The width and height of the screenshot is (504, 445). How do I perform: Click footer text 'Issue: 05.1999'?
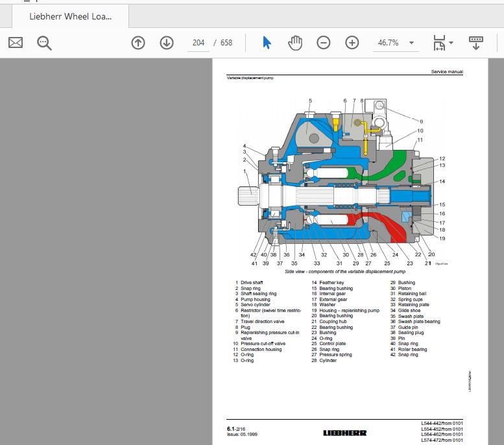pos(242,435)
